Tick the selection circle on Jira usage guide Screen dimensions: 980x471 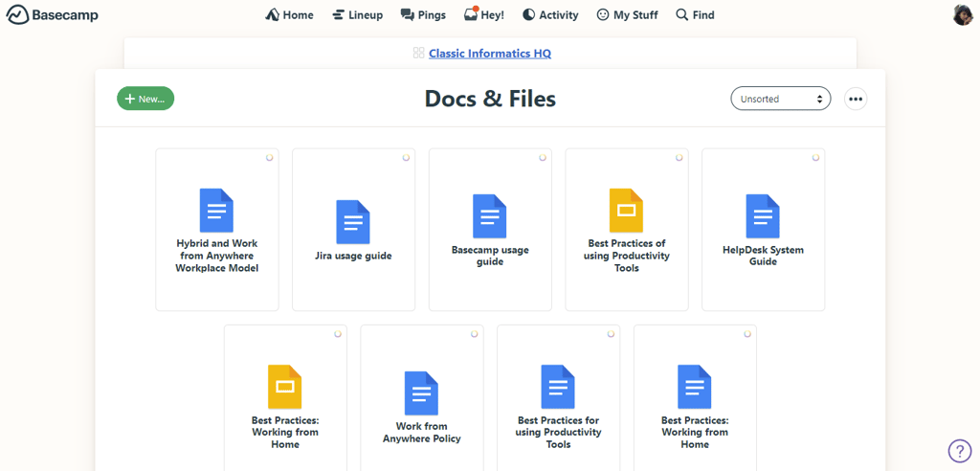pos(406,157)
